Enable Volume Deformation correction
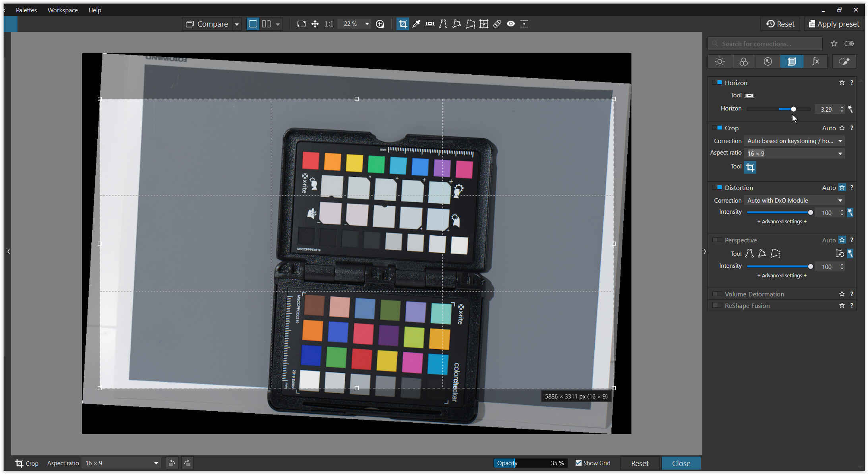Image resolution: width=868 pixels, height=474 pixels. click(x=717, y=294)
